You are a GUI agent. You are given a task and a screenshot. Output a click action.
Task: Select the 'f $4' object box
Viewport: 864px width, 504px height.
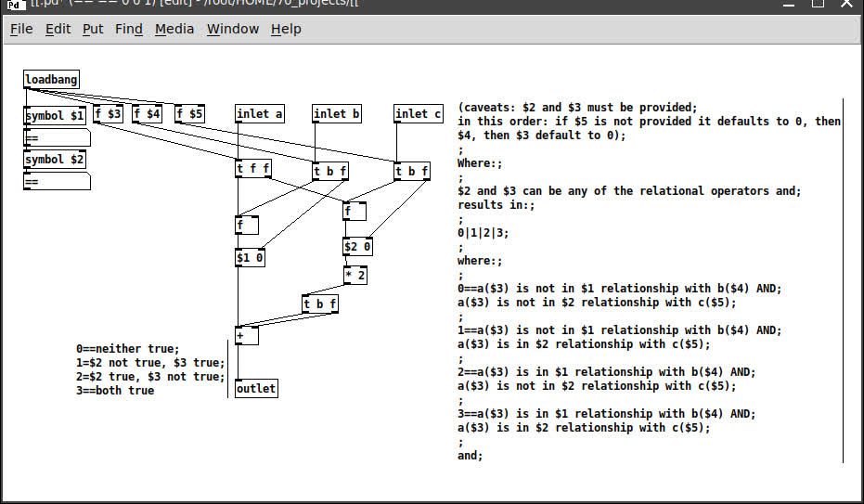pos(147,114)
